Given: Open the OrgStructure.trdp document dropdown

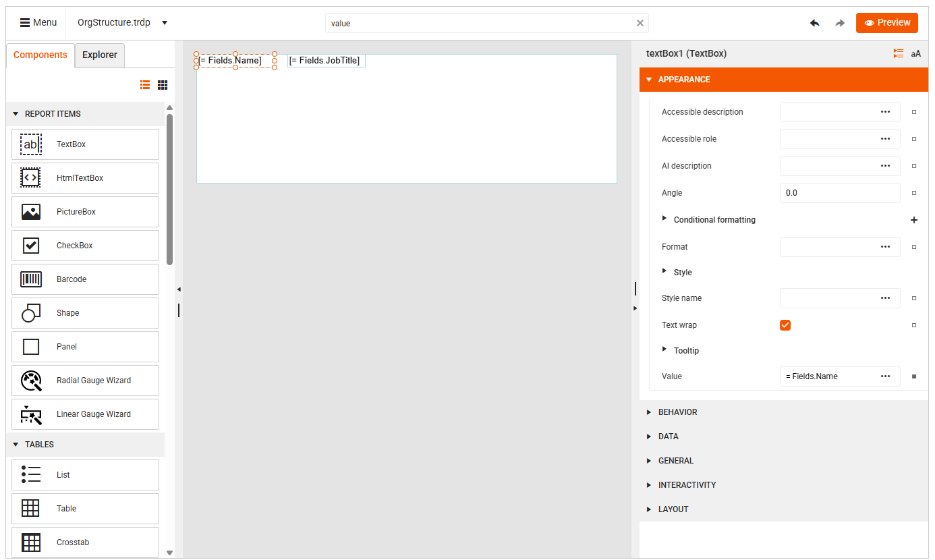Looking at the screenshot, I should pos(164,22).
